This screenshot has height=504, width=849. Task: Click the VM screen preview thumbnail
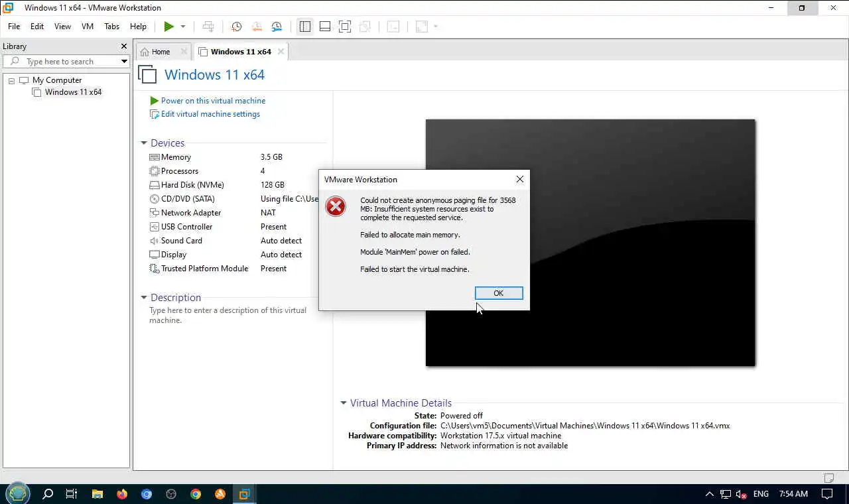click(590, 243)
